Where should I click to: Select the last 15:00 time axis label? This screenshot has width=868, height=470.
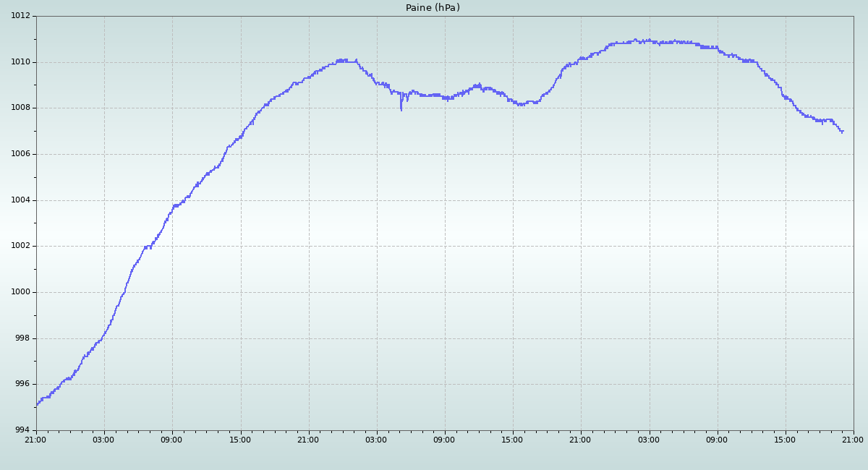click(x=785, y=440)
